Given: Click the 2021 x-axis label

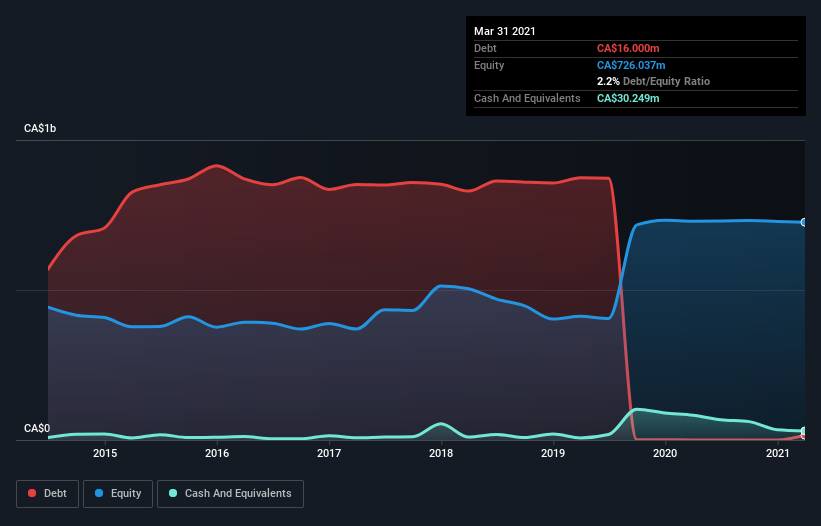Looking at the screenshot, I should click(778, 453).
